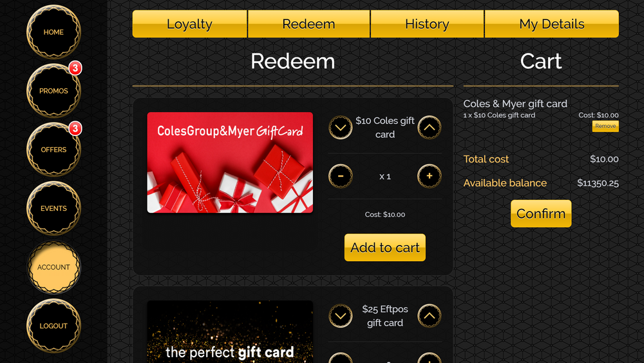
Task: Add Coles gift card to cart
Action: pyautogui.click(x=385, y=248)
